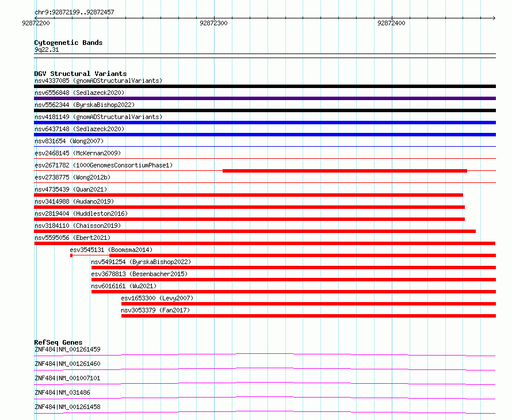Click the 92872200 ruler coordinate

36,23
